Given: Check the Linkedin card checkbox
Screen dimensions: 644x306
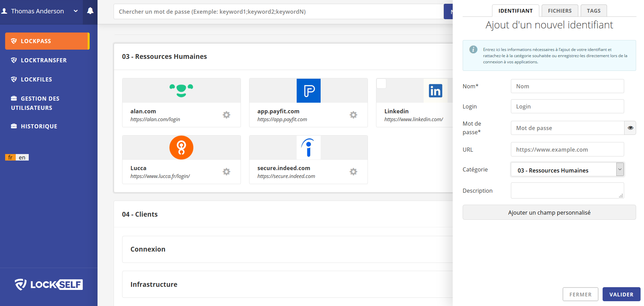Looking at the screenshot, I should [x=381, y=84].
